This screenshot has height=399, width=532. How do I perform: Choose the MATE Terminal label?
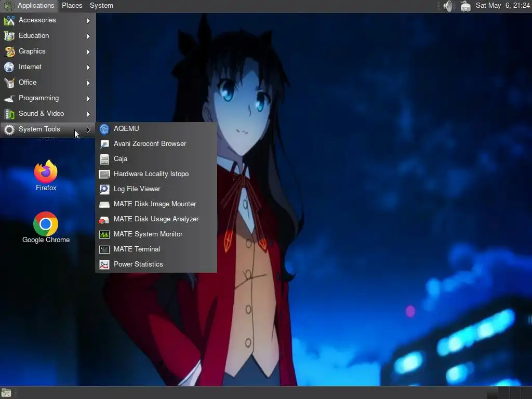click(x=137, y=249)
